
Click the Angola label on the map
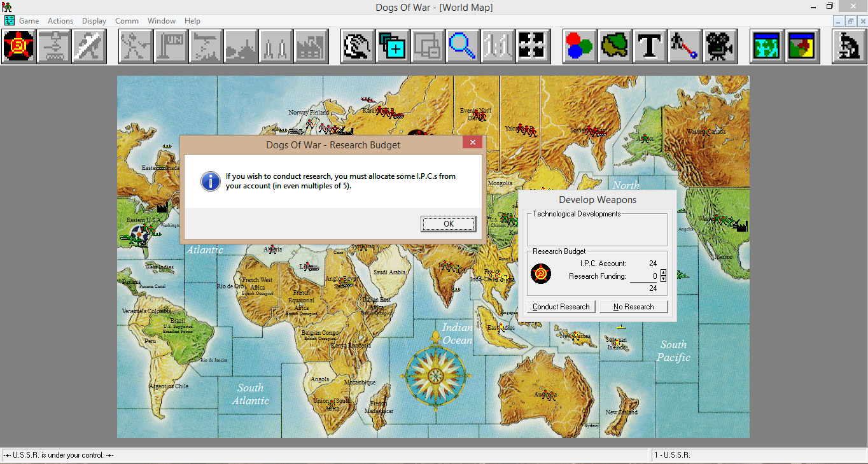pyautogui.click(x=320, y=379)
